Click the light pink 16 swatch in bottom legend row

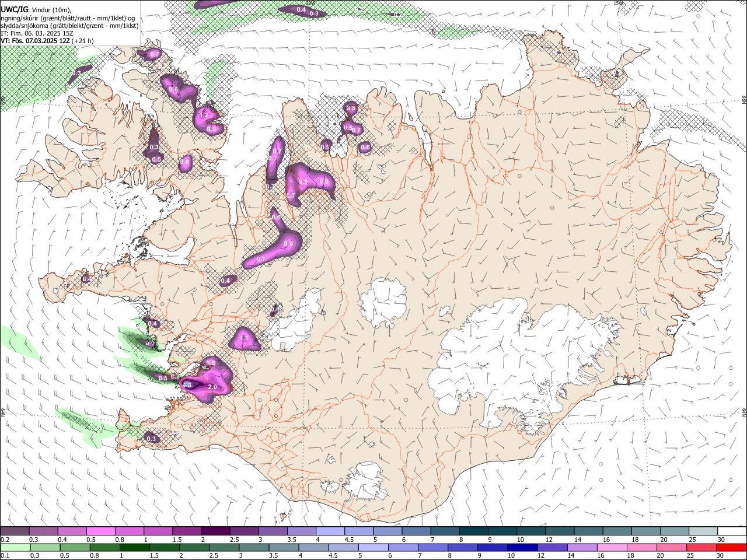pos(612,548)
